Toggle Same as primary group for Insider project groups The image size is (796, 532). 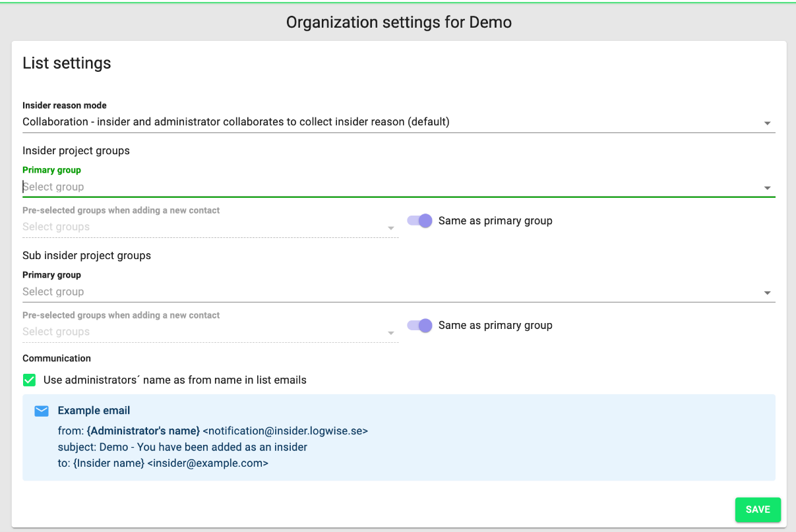[x=419, y=221]
